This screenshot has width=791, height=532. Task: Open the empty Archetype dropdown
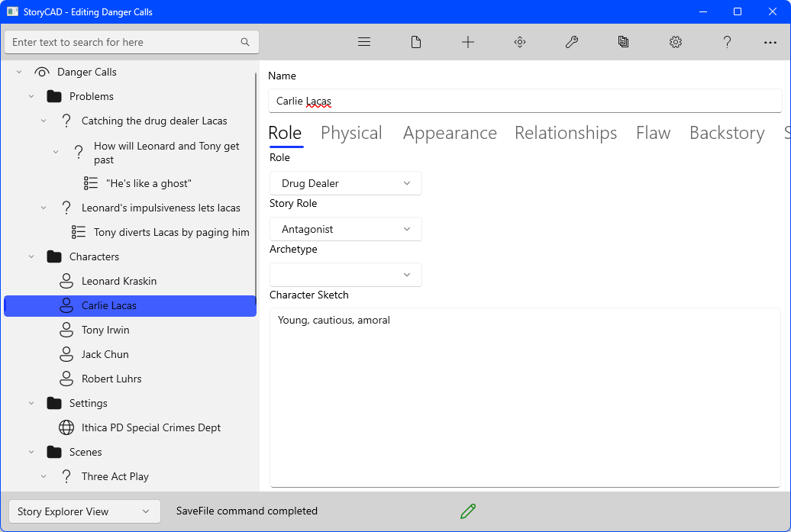click(x=345, y=275)
